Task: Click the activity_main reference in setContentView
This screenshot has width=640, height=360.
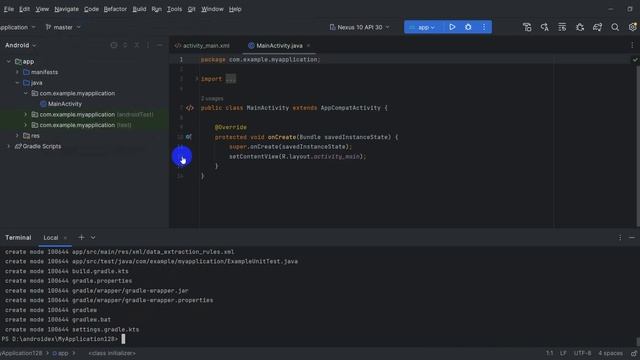Action: coord(336,156)
